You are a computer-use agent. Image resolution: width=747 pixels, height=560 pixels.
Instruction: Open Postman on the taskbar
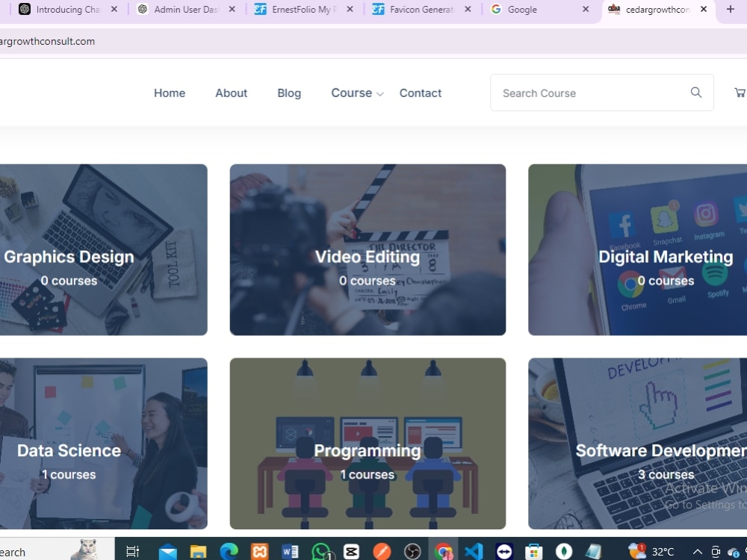[382, 552]
